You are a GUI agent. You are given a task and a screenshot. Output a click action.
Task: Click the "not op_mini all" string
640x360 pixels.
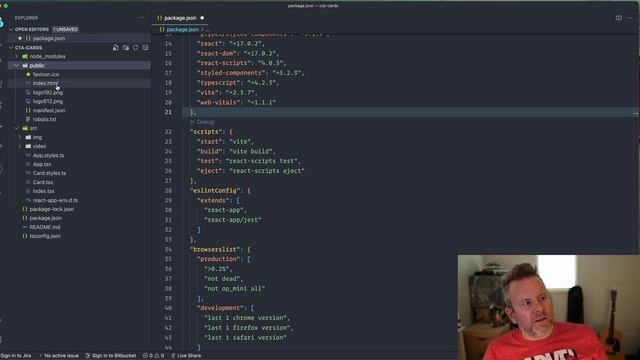pyautogui.click(x=235, y=288)
